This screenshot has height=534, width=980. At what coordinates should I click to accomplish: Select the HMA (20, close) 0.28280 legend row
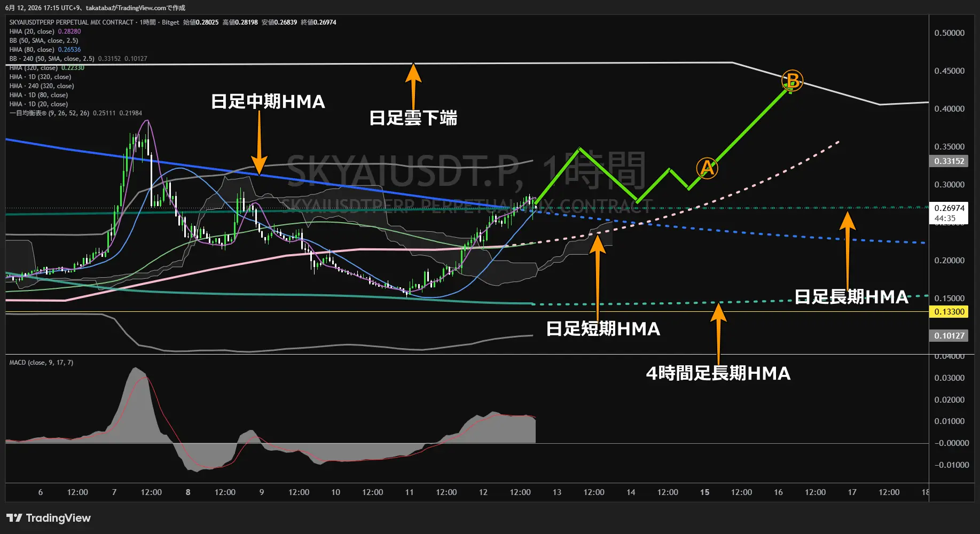pyautogui.click(x=45, y=32)
